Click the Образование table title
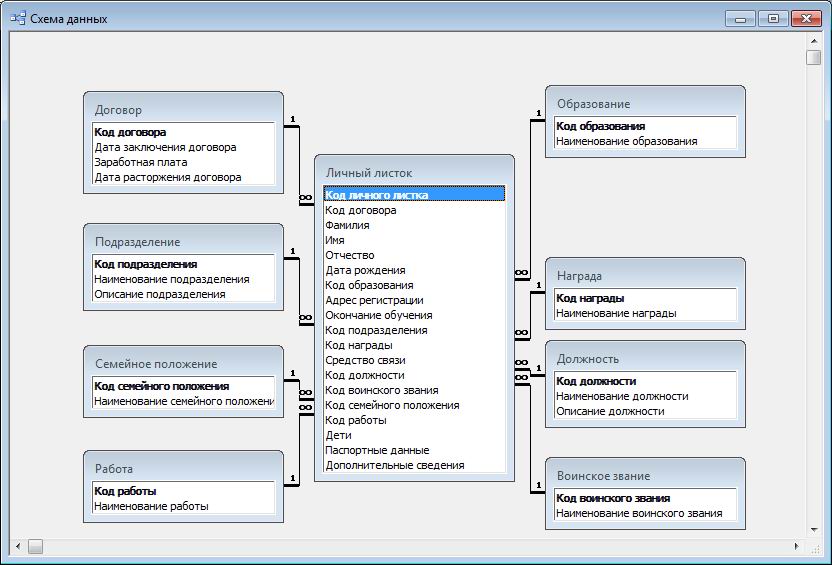832x565 pixels. pyautogui.click(x=644, y=103)
